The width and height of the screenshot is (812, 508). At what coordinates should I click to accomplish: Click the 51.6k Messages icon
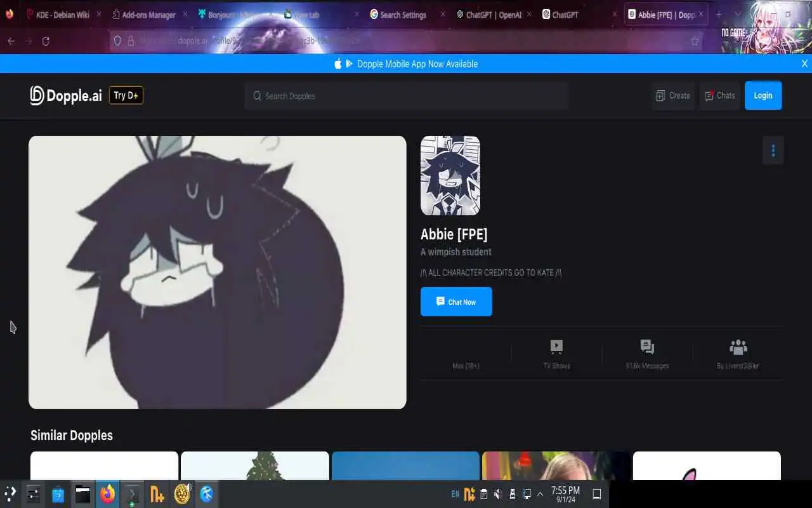pyautogui.click(x=647, y=347)
